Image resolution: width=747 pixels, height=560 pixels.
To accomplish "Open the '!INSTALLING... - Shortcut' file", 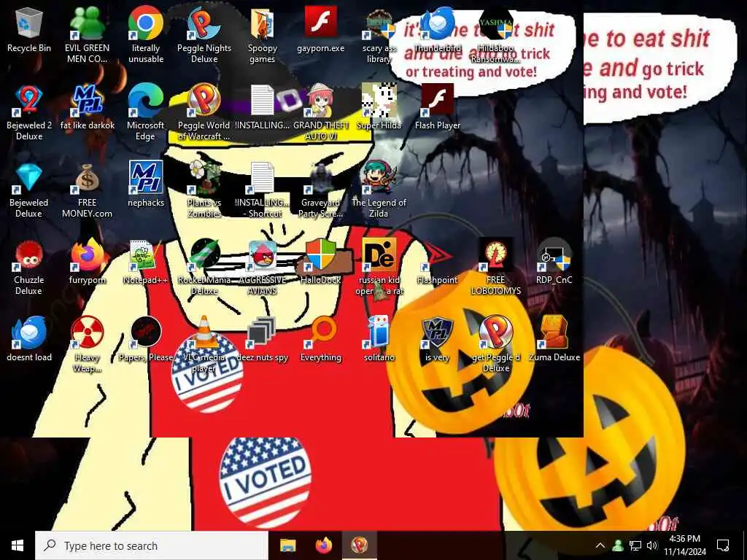I will point(263,190).
